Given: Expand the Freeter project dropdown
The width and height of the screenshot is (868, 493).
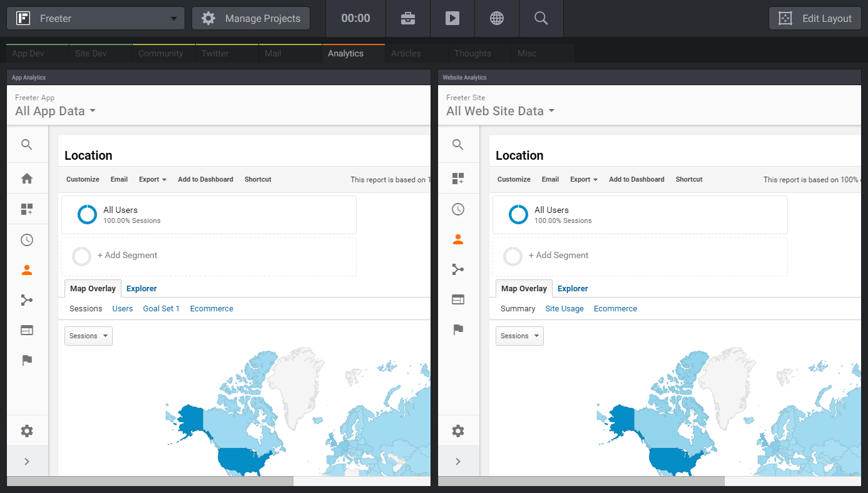Looking at the screenshot, I should tap(96, 18).
